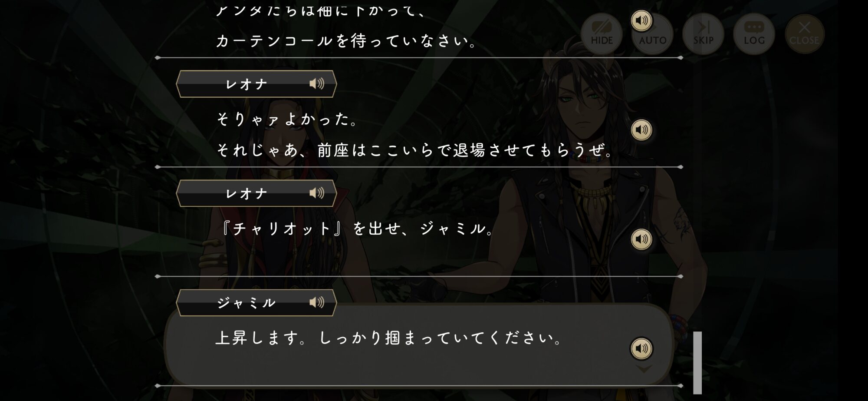The image size is (868, 401).
Task: Replay audio for チャリオット line
Action: click(x=641, y=239)
